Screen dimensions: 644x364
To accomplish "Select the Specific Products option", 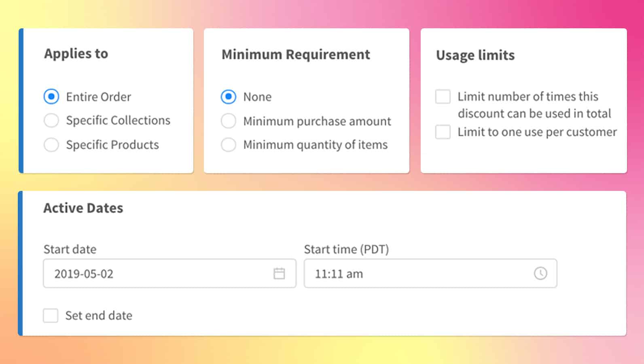I will [x=51, y=144].
